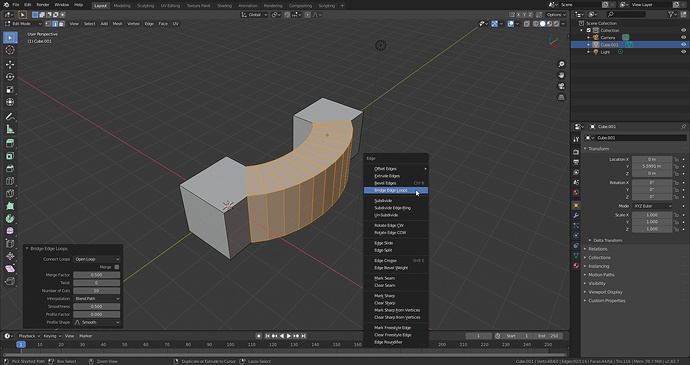The height and width of the screenshot is (365, 690).
Task: Click the timeline play button
Action: [x=289, y=336]
